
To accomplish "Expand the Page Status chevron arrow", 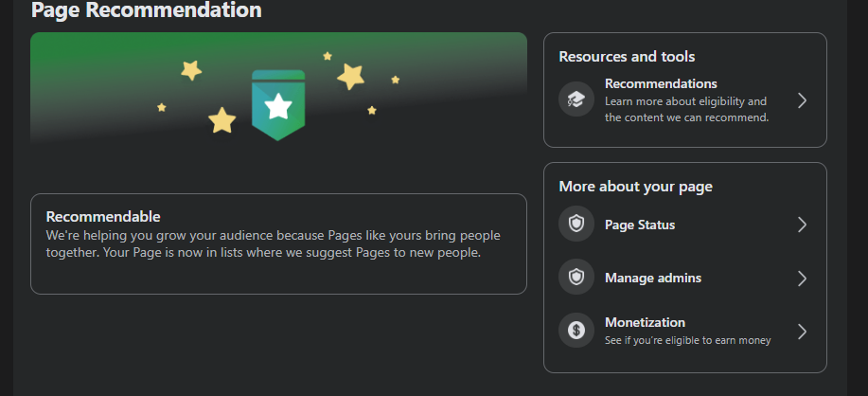I will pyautogui.click(x=802, y=225).
